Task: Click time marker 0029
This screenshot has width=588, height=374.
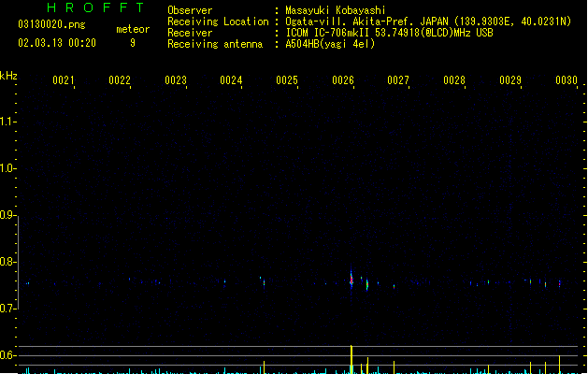Action: pos(510,80)
